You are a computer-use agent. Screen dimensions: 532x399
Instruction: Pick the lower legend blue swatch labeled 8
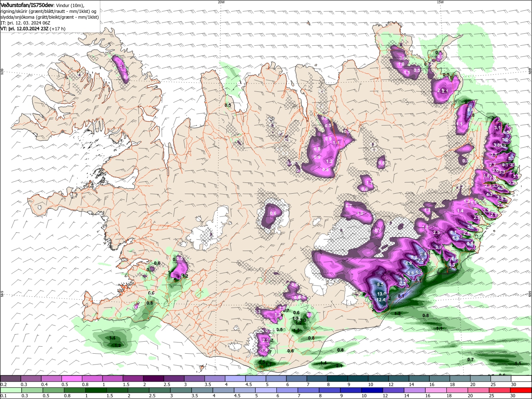(330, 390)
